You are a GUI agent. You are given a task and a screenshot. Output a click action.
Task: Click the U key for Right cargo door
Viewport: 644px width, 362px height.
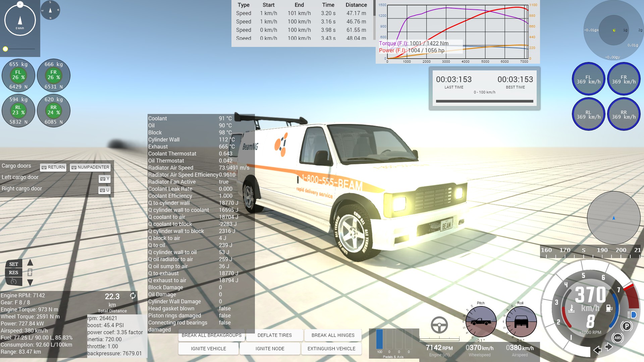(105, 190)
